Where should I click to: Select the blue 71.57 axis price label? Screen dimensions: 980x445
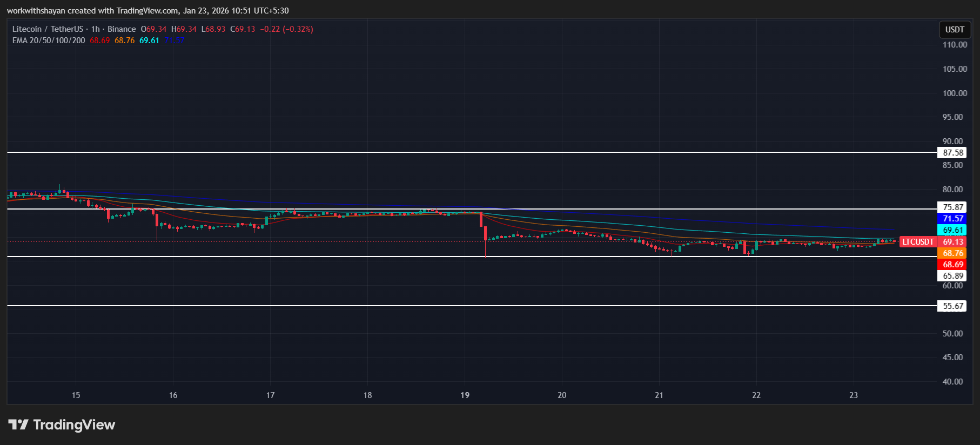coord(953,219)
